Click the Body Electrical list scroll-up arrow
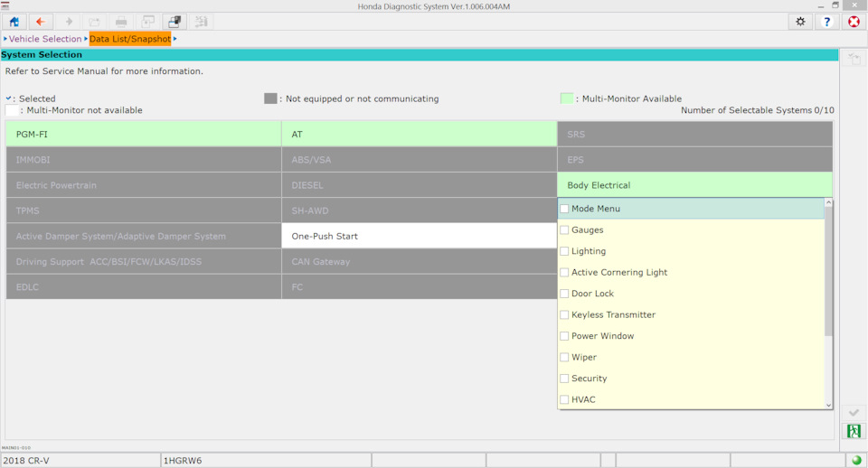Viewport: 868px width, 468px height. [828, 202]
